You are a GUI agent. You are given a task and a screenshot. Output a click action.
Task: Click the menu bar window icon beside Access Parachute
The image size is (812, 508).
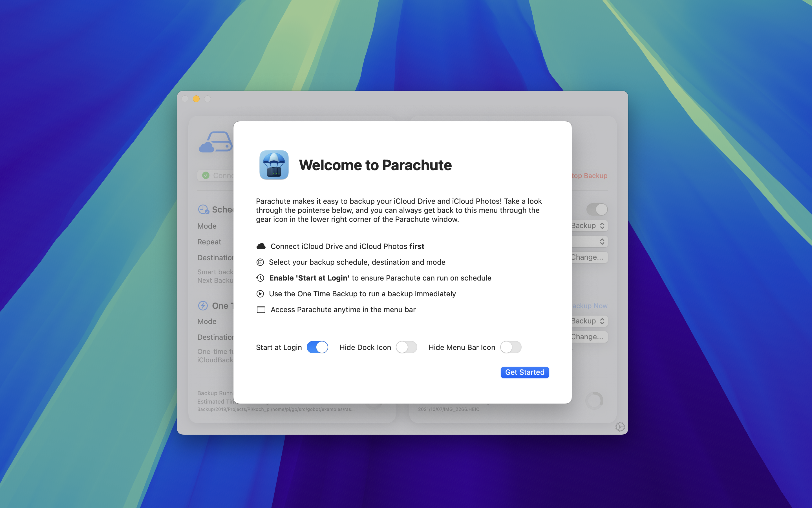tap(261, 309)
